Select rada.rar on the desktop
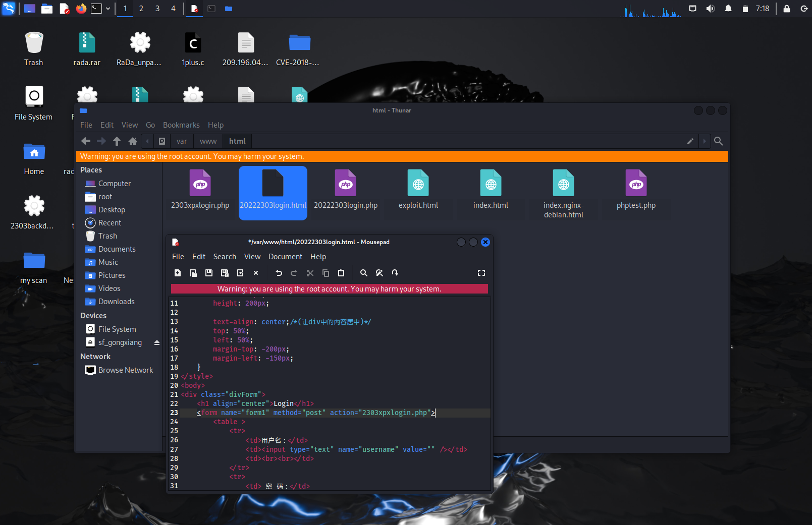812x525 pixels. pyautogui.click(x=87, y=48)
